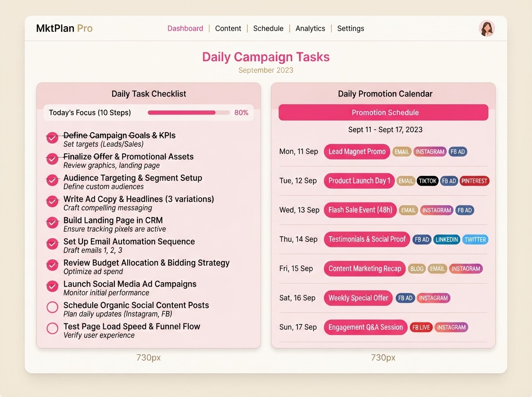Image resolution: width=532 pixels, height=397 pixels.
Task: Click the EMAIL tag on Monday's promo
Action: (402, 152)
